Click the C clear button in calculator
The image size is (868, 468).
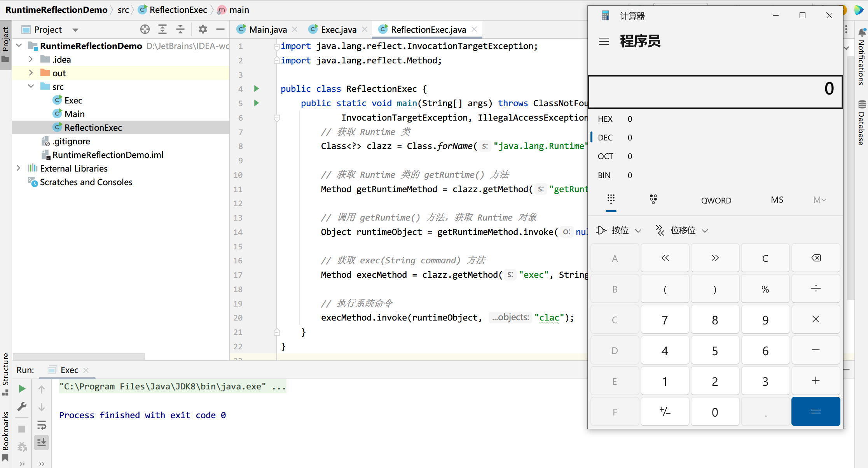(x=765, y=258)
